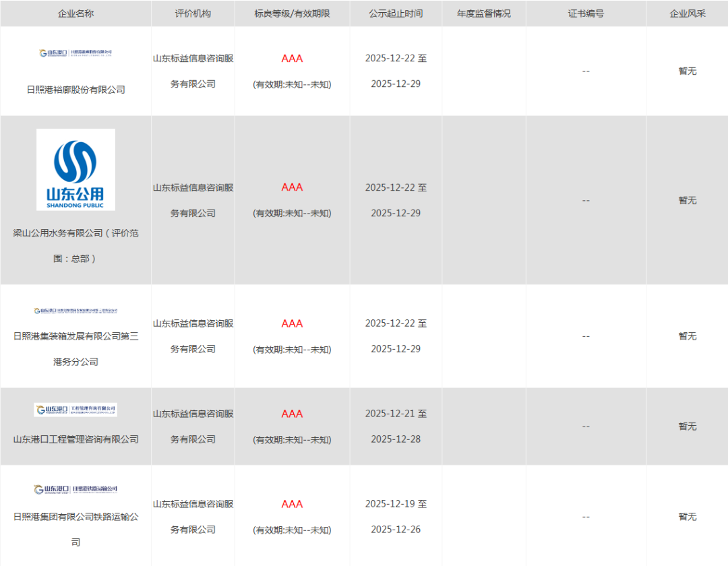Screen dimensions: 728x566
Task: Open company 日照港集团有限公司铁路运输公司
Action: point(75,530)
